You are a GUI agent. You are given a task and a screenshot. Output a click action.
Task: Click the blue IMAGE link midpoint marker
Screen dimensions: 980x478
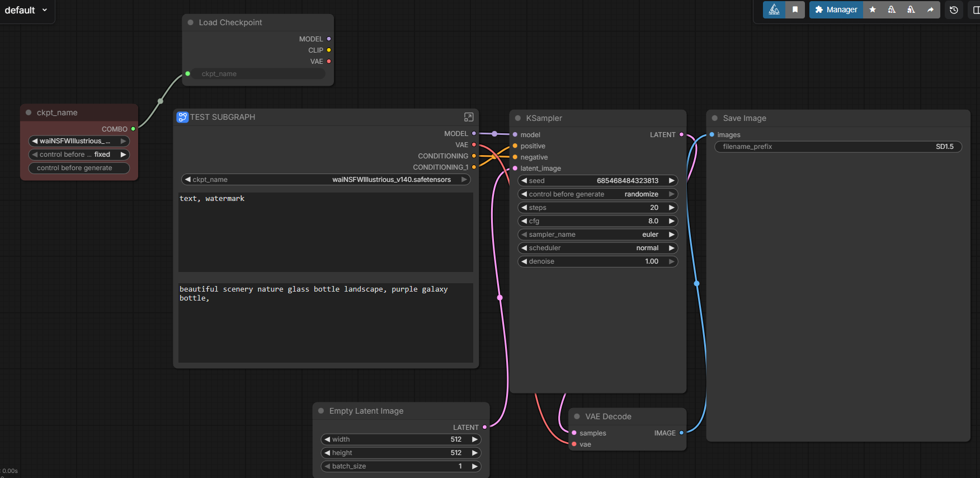point(696,283)
